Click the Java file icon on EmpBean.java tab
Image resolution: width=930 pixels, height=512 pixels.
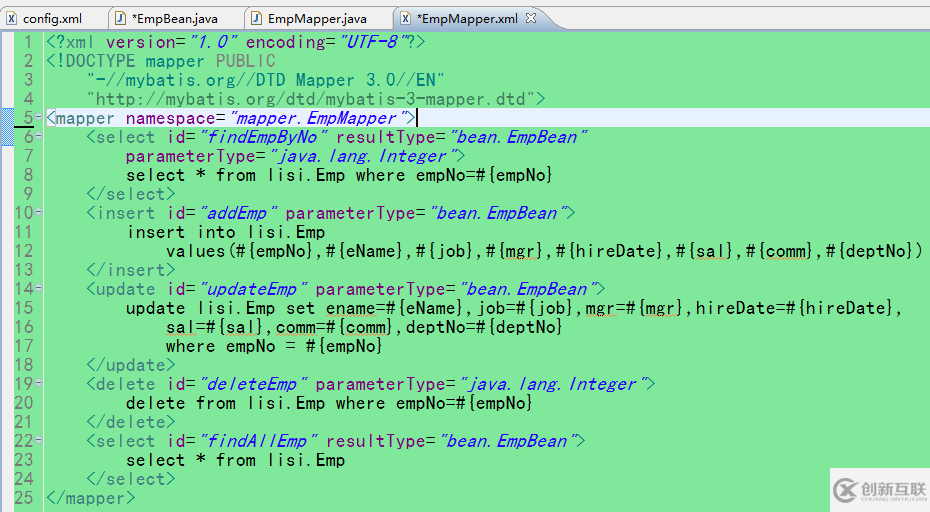120,18
